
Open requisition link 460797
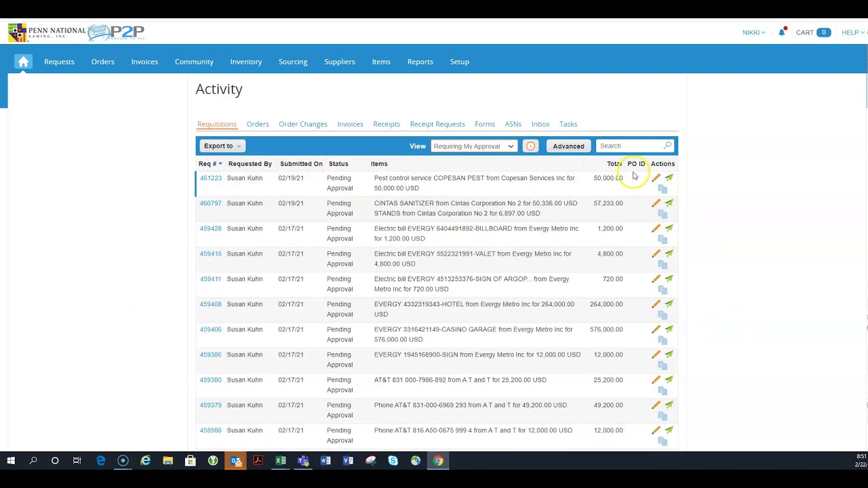210,203
